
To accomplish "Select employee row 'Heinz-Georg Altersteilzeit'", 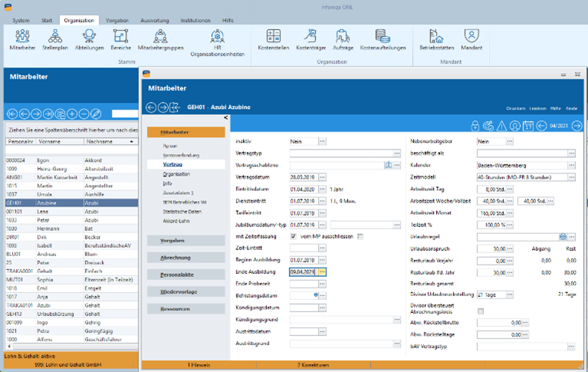I will pos(71,169).
